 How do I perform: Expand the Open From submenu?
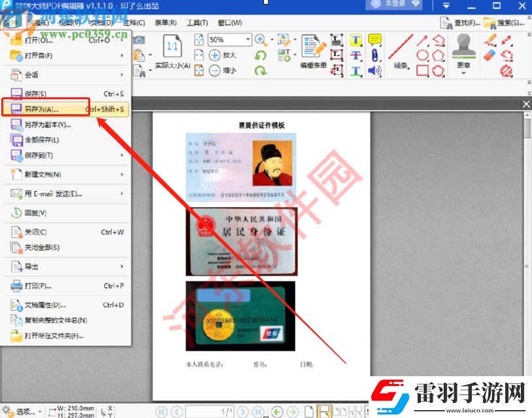point(122,56)
